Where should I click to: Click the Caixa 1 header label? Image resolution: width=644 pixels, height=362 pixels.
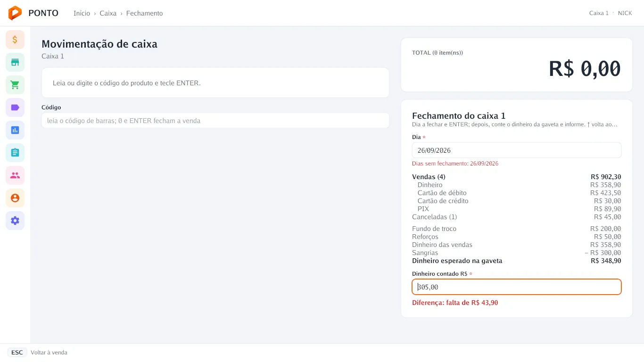(x=599, y=13)
